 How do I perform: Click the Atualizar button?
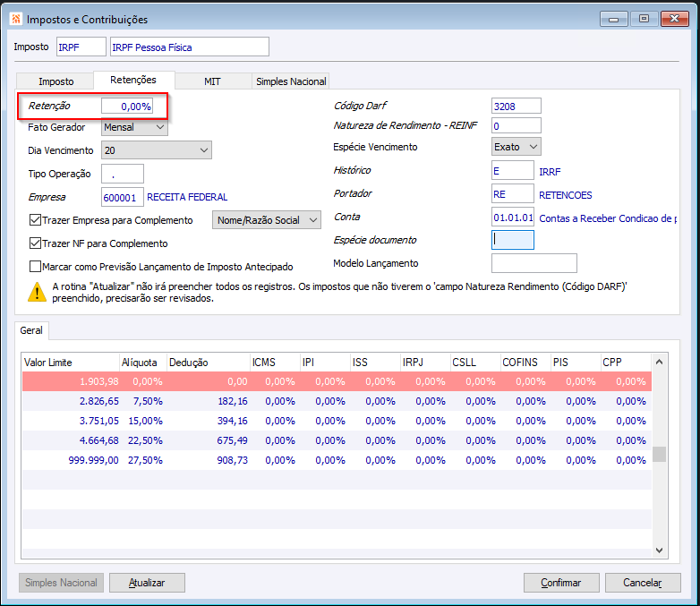(x=147, y=583)
